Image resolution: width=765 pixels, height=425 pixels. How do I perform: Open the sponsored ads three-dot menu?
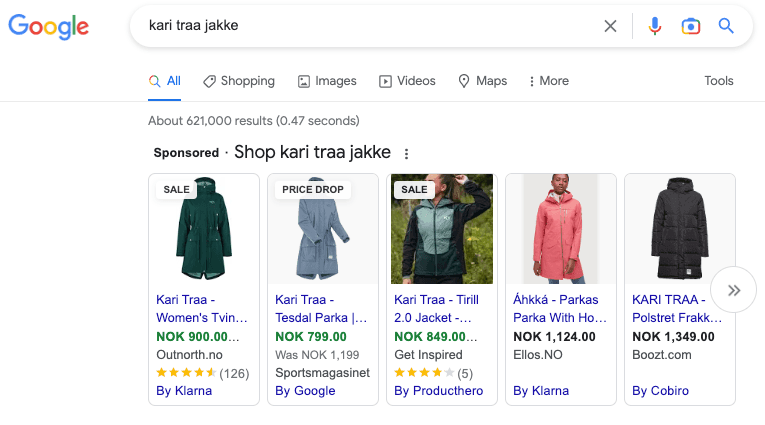(x=406, y=154)
